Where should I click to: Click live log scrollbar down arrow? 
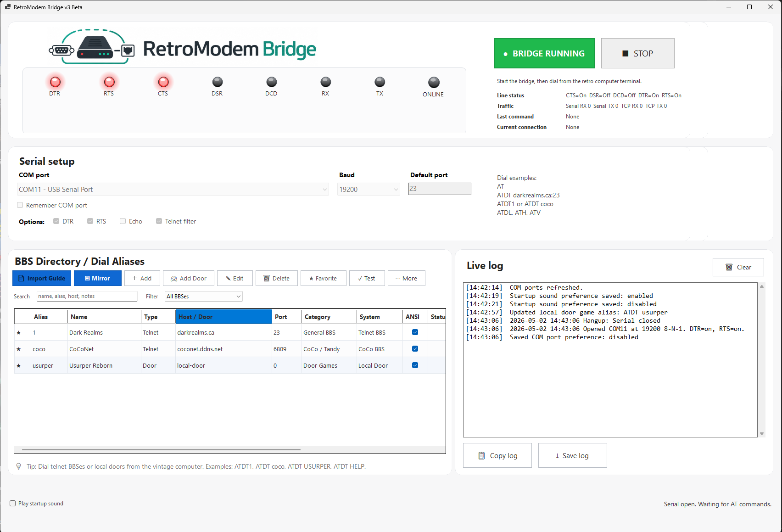click(x=762, y=433)
